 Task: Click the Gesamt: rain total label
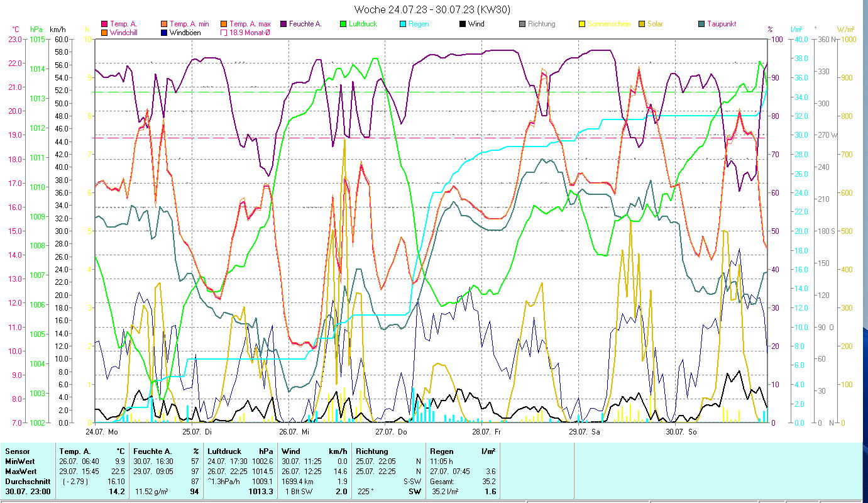tap(442, 482)
